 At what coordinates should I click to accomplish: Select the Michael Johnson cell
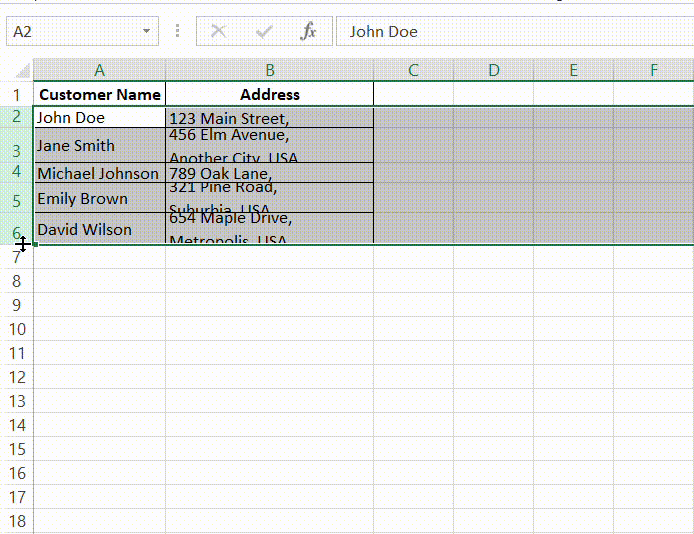[x=100, y=173]
